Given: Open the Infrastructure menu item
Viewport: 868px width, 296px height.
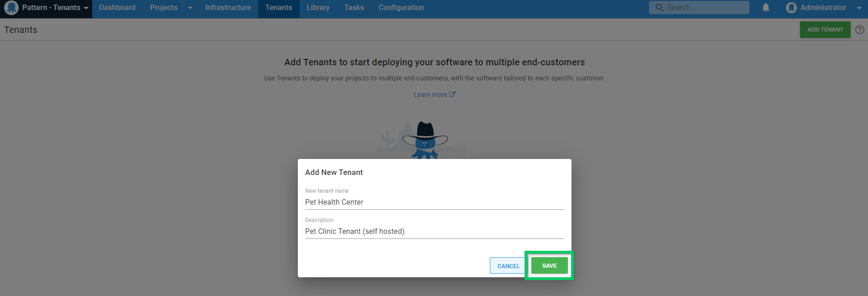Looking at the screenshot, I should (x=228, y=8).
